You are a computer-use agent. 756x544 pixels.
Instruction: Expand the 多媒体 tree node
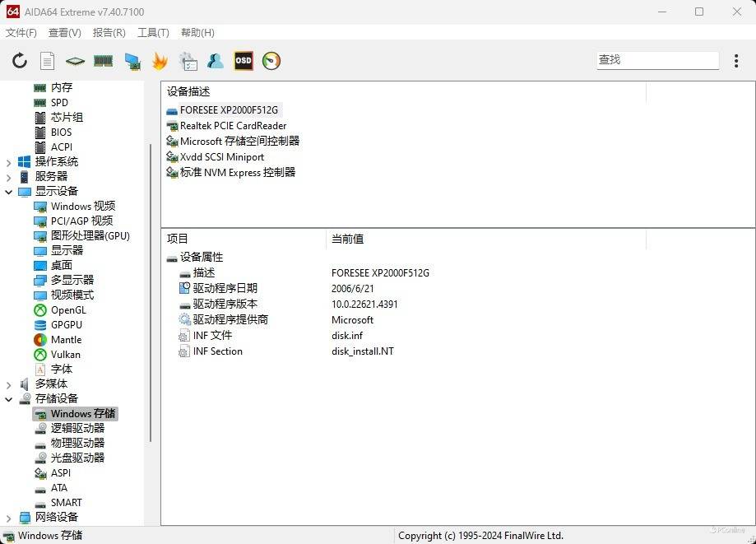click(x=9, y=384)
